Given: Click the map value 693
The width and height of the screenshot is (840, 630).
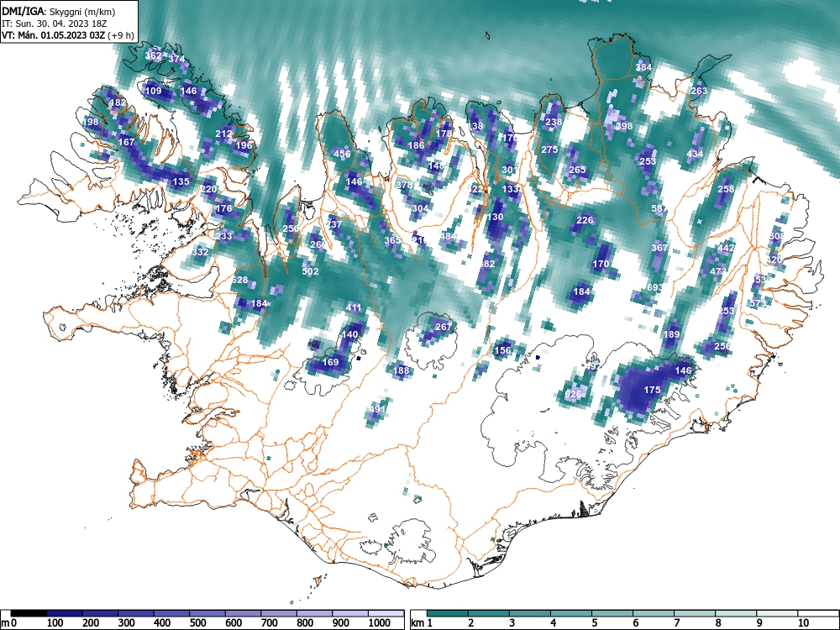Looking at the screenshot, I should [x=655, y=287].
